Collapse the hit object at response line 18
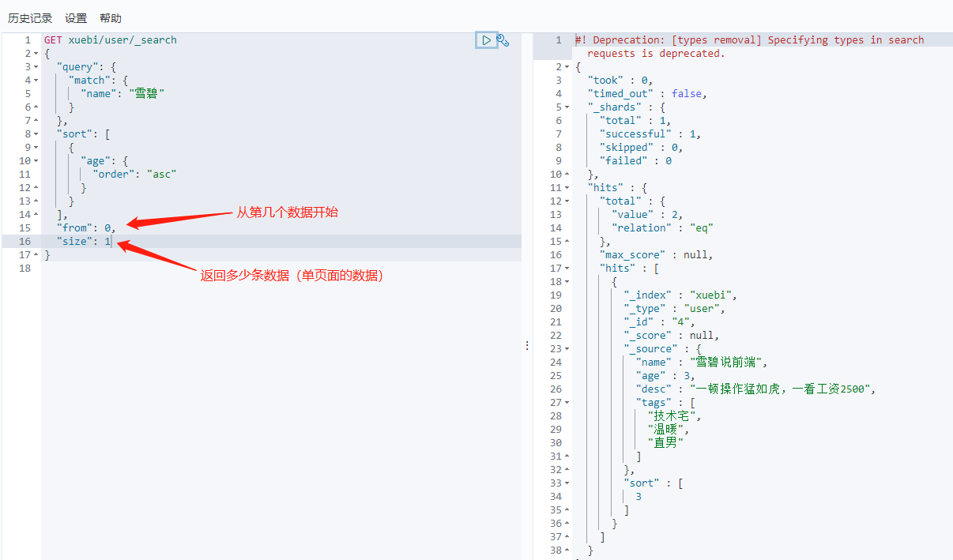This screenshot has width=953, height=560. click(568, 282)
